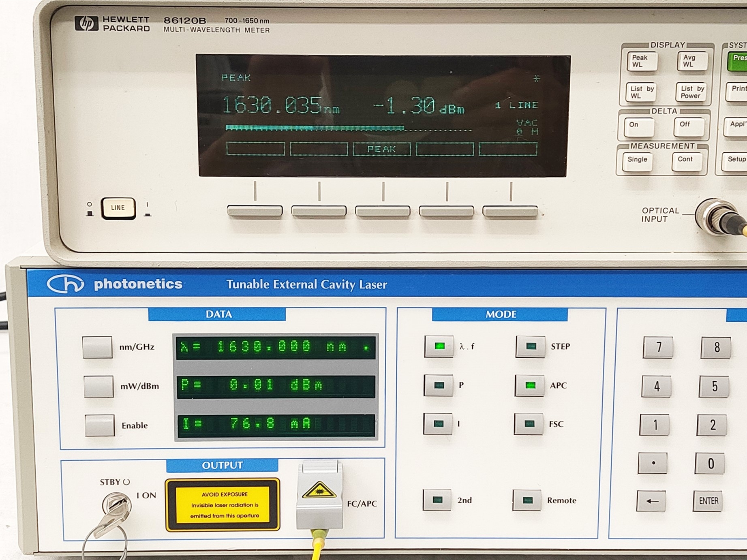Viewport: 747px width, 560px height.
Task: Tap the photonetics logo
Action: click(x=115, y=284)
